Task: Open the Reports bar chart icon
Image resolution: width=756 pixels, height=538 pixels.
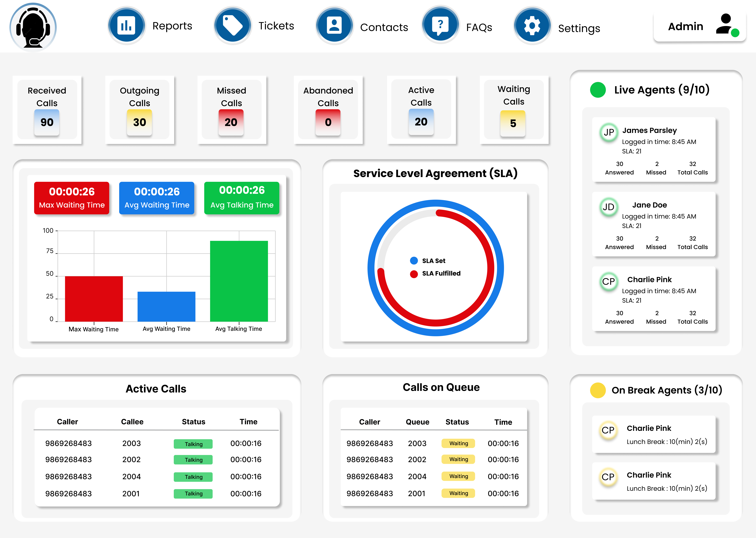Action: tap(126, 25)
